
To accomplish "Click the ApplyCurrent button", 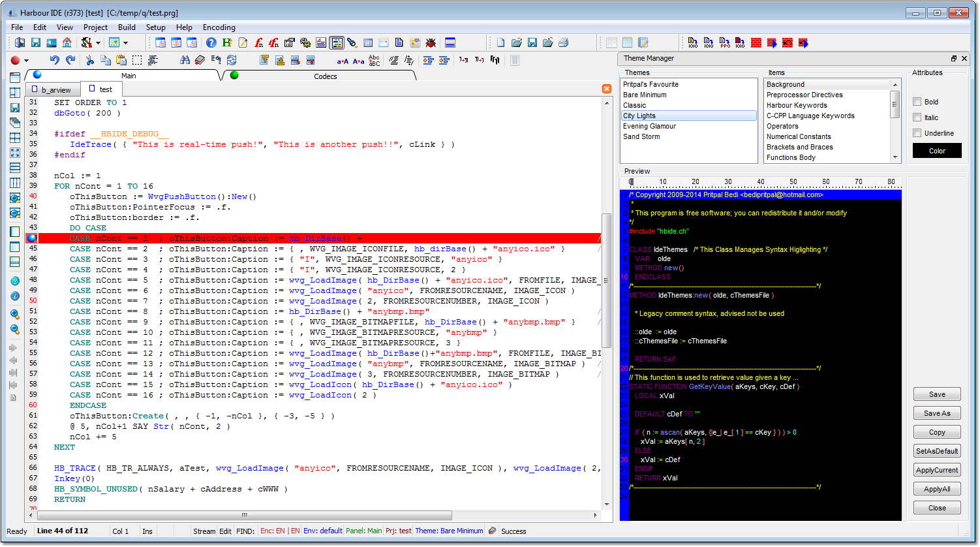I will coord(937,469).
